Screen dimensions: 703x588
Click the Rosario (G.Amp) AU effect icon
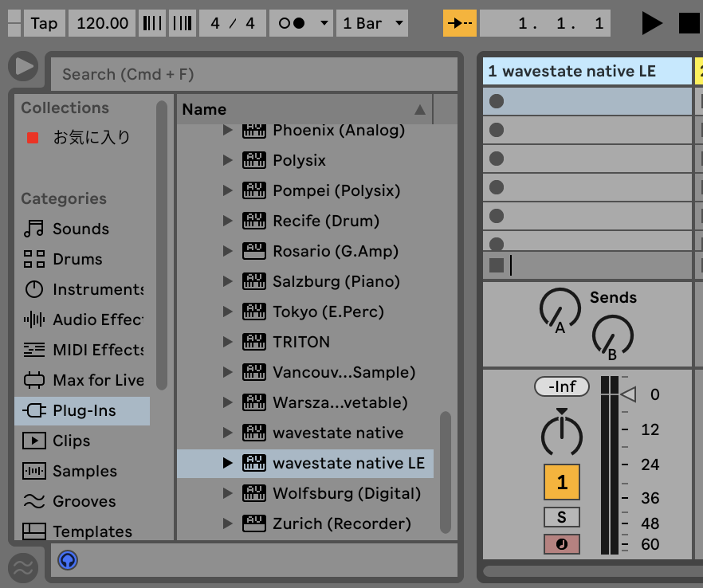click(x=254, y=251)
